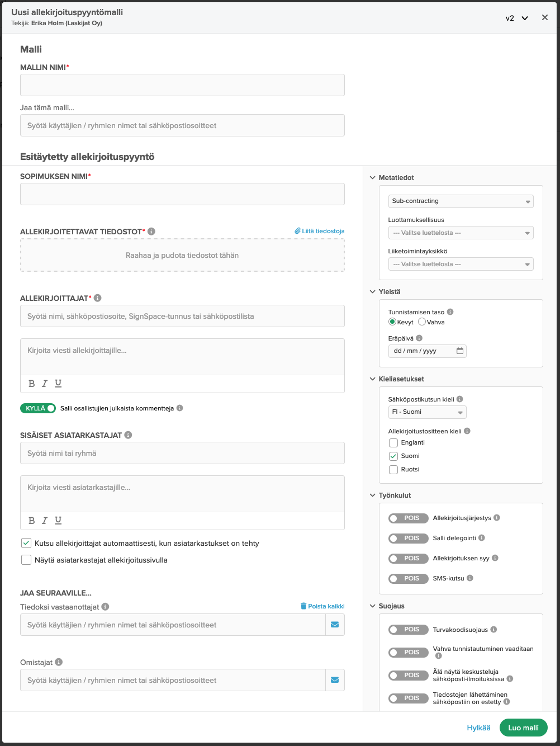Viewport: 560px width, 746px height.
Task: Click underline icon in reviewers message editor
Action: [58, 521]
